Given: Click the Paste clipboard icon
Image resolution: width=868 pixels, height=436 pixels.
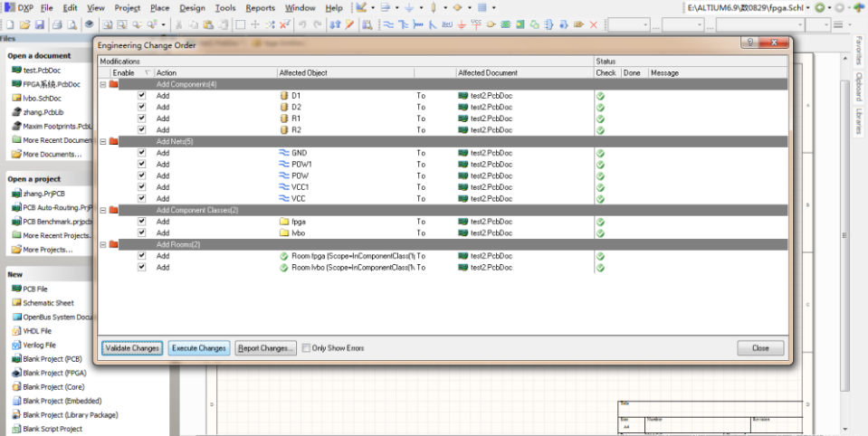Looking at the screenshot, I should pos(208,25).
